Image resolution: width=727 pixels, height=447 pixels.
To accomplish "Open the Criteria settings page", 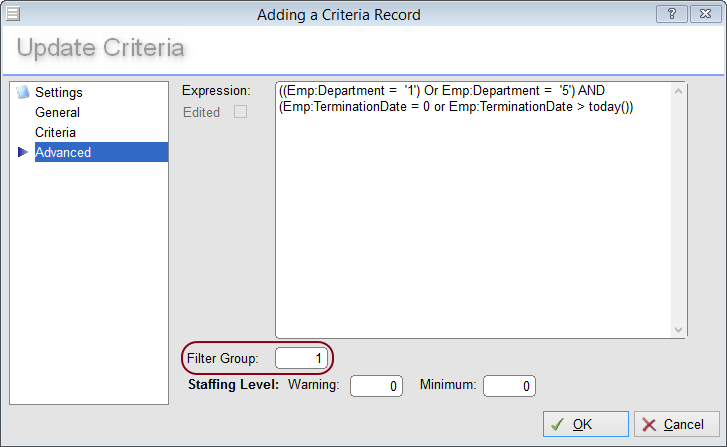I will [x=55, y=132].
